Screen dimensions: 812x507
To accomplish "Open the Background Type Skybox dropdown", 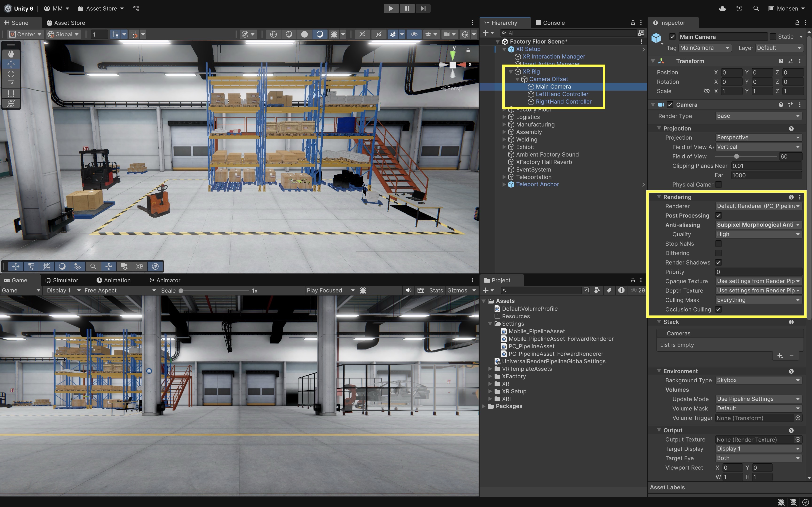I will tap(758, 380).
